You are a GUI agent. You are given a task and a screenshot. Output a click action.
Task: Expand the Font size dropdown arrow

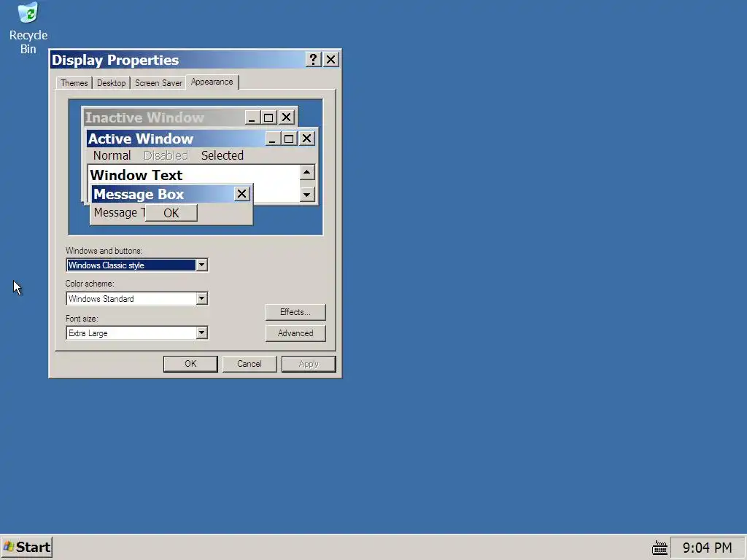(x=201, y=332)
